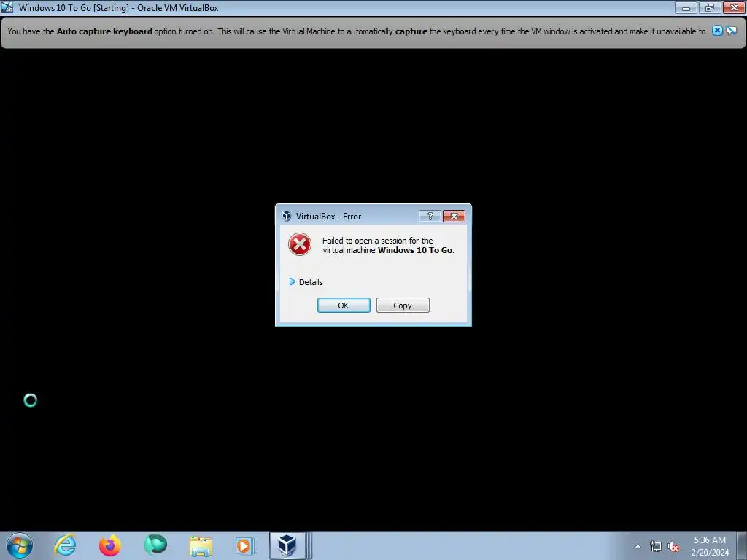747x560 pixels.
Task: Show hidden tray icons arrow
Action: click(x=638, y=546)
